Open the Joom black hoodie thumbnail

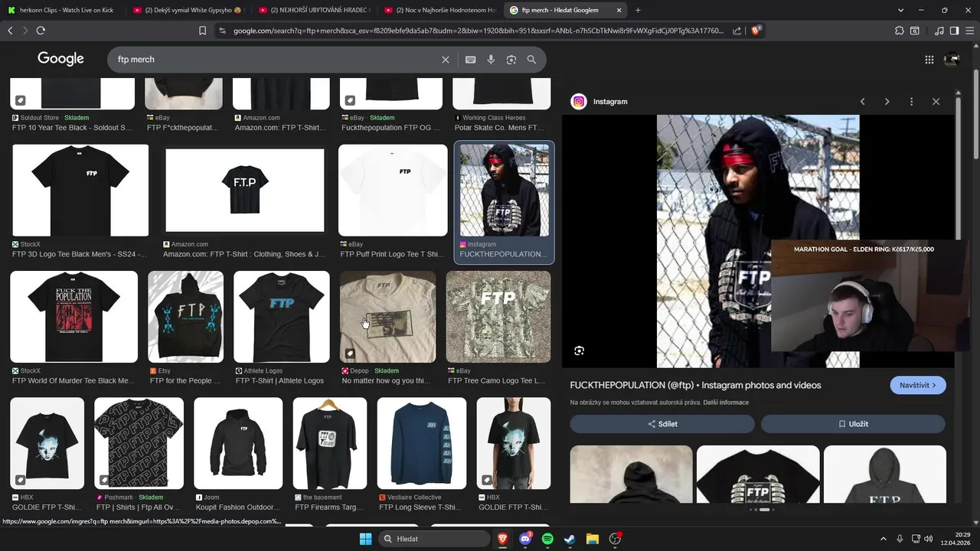pos(238,443)
